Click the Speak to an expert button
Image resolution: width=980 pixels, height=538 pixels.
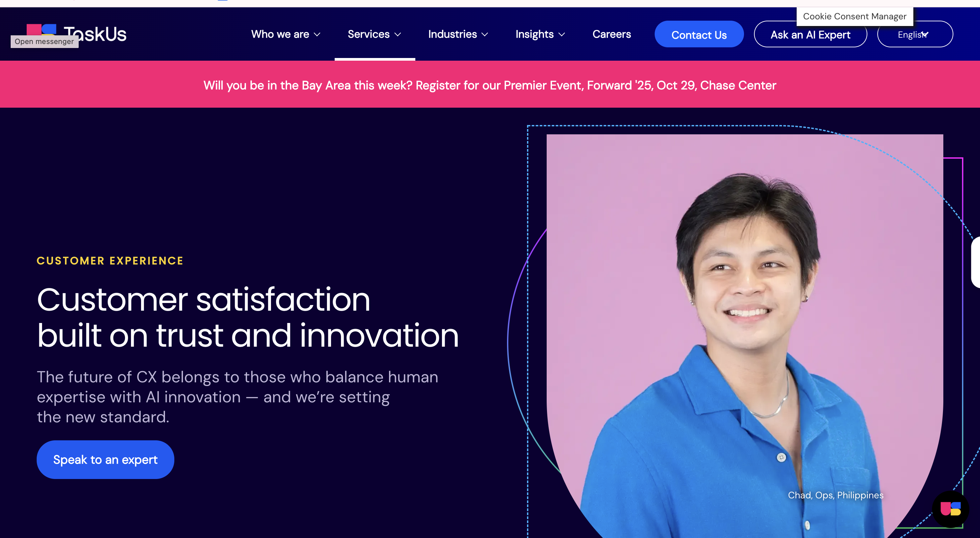tap(105, 459)
